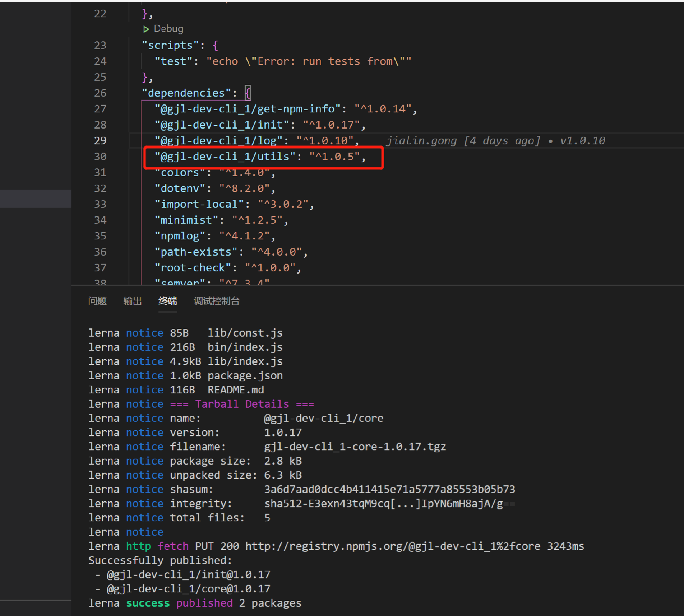Click the tarball name @gjl-dev-cli_1/core value
The height and width of the screenshot is (616, 684).
click(324, 418)
